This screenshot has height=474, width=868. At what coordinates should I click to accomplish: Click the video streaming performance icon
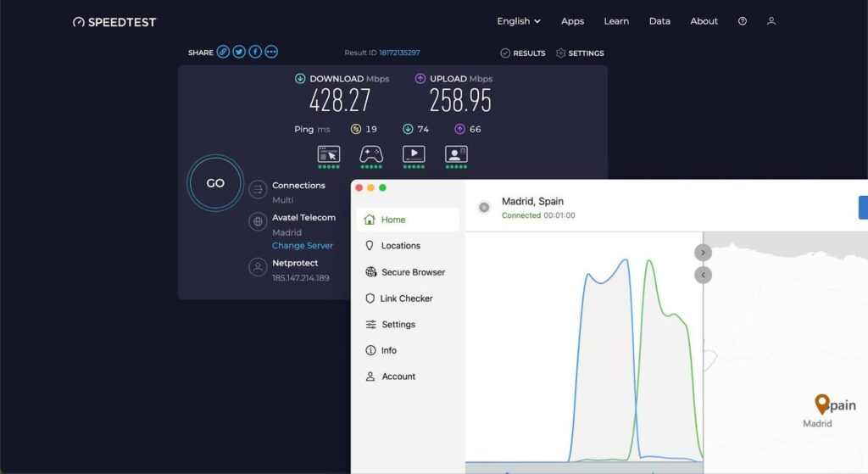tap(414, 154)
